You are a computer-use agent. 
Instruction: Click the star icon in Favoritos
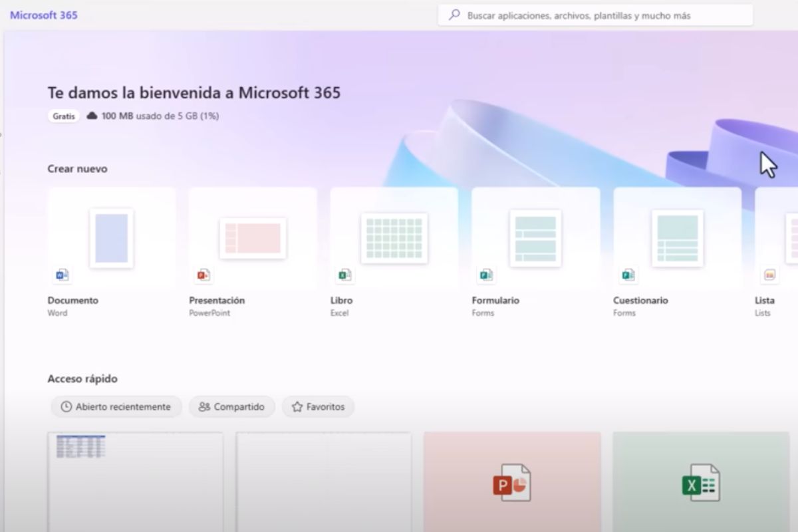pos(297,406)
